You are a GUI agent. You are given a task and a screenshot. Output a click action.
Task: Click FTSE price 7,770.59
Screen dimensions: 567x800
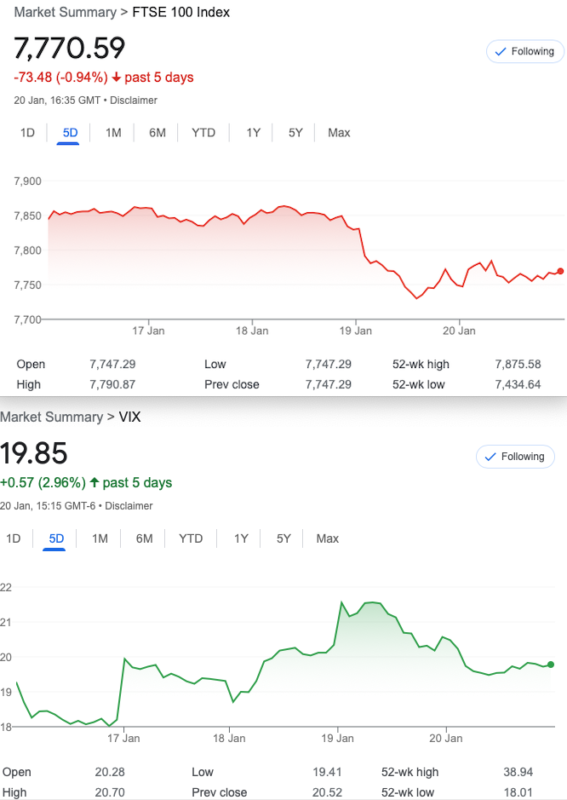click(x=69, y=48)
